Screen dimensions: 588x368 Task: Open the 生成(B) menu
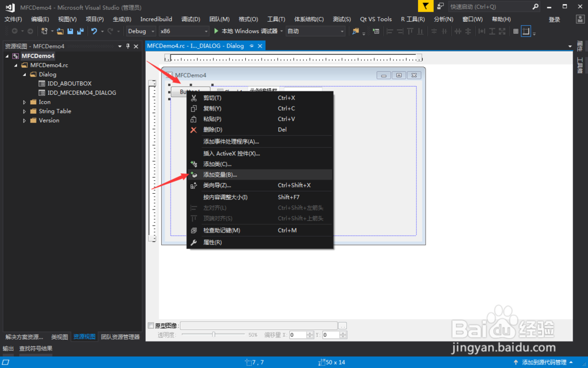point(122,19)
